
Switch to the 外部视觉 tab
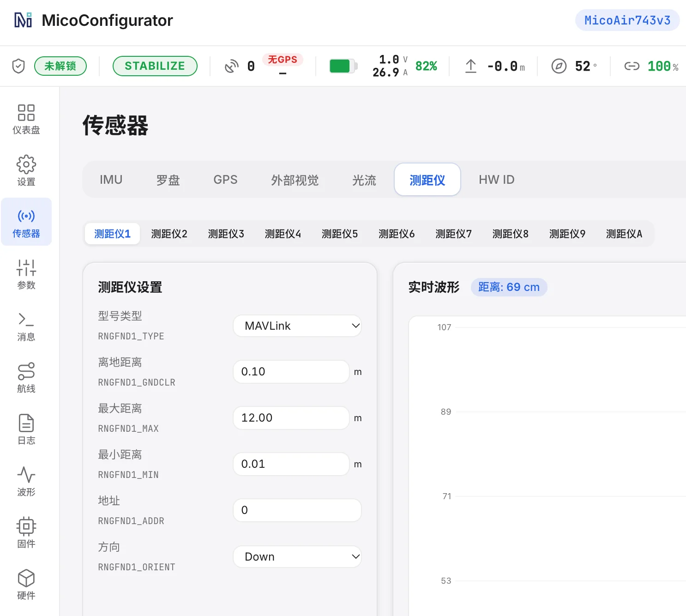pyautogui.click(x=295, y=180)
